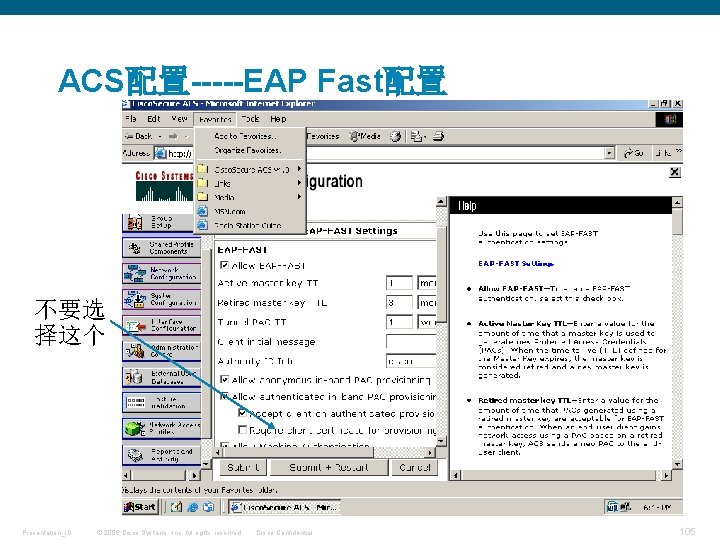Click Client initial message field
Screen dimensions: 720x540
tap(411, 342)
